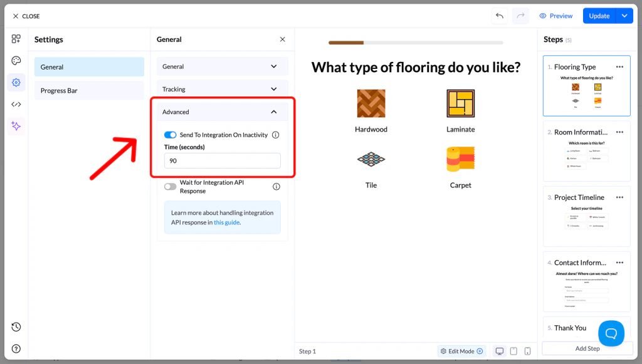Select the Thank You step
Image resolution: width=642 pixels, height=364 pixels.
pyautogui.click(x=570, y=328)
